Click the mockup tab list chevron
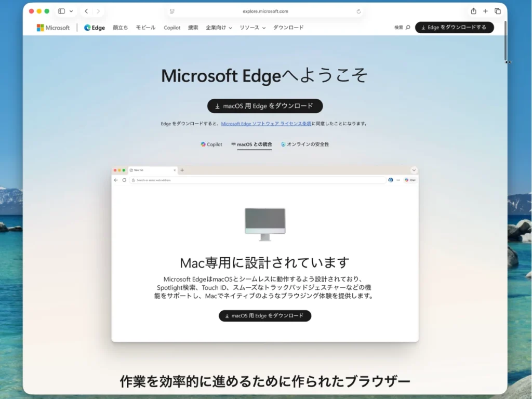 tap(414, 170)
